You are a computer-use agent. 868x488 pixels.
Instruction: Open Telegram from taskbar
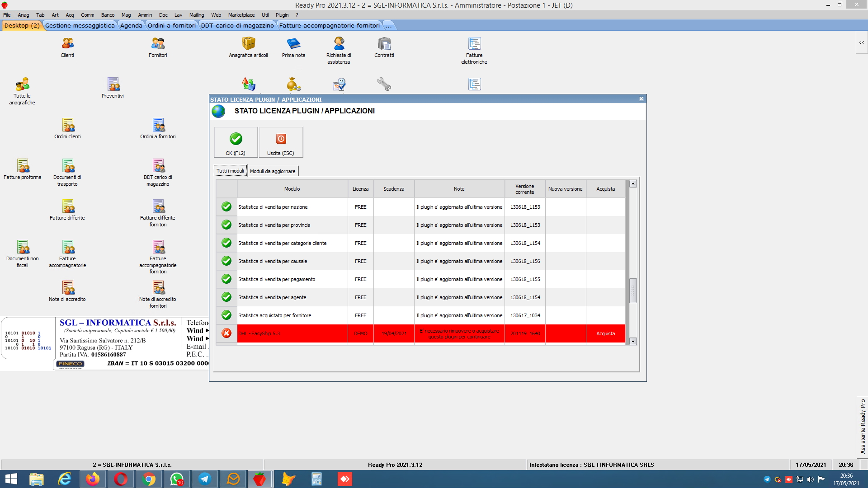coord(205,479)
